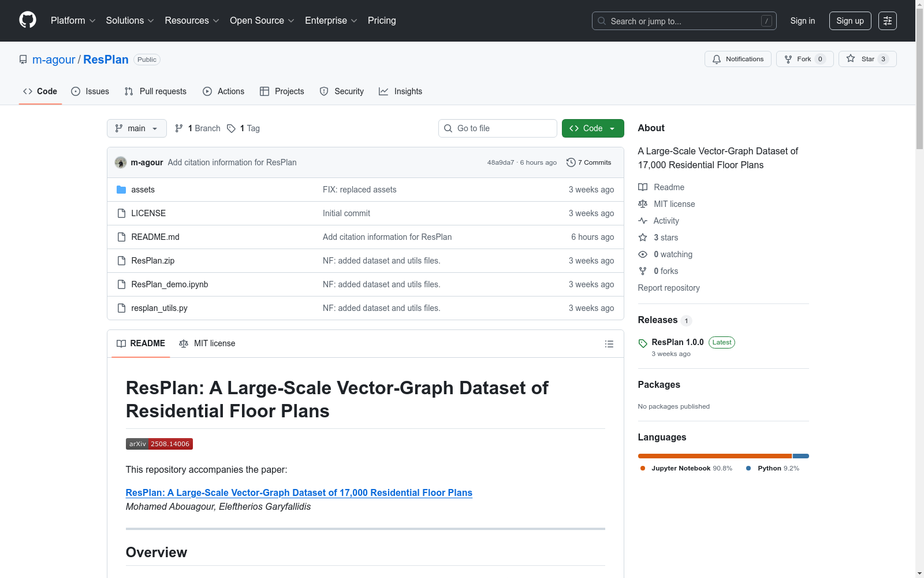Click the blue Python language bar segment
The image size is (924, 578).
801,456
